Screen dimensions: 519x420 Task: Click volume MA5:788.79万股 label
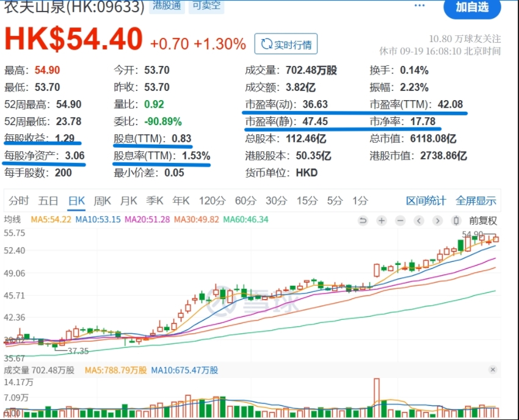[x=116, y=370]
